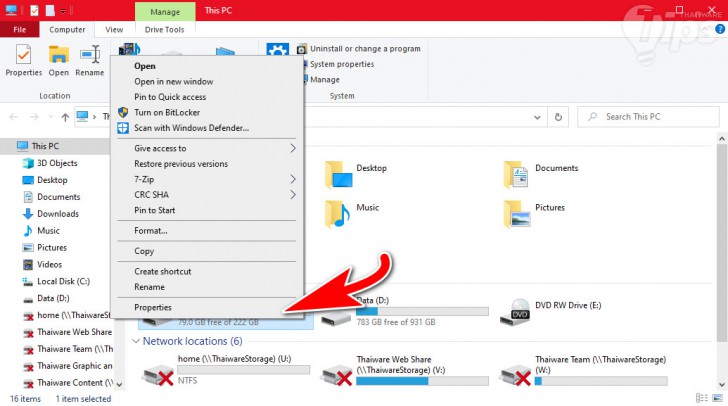Viewport: 728px width, 406px height.
Task: Click the Back navigation arrow
Action: tap(13, 117)
